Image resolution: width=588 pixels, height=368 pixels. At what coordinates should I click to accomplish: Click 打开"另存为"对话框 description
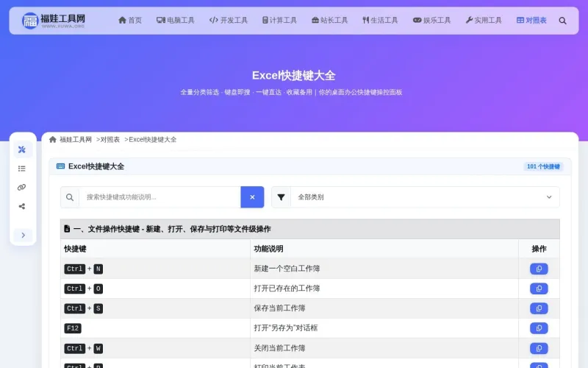point(286,328)
